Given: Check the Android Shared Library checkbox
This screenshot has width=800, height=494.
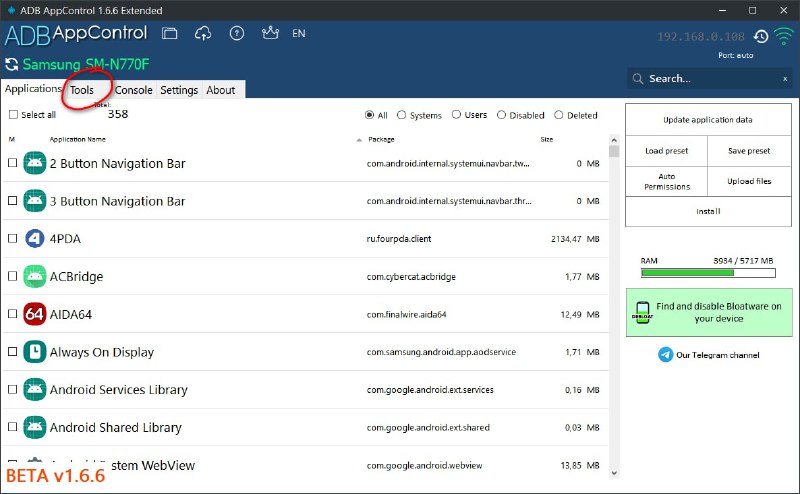Looking at the screenshot, I should pos(12,427).
